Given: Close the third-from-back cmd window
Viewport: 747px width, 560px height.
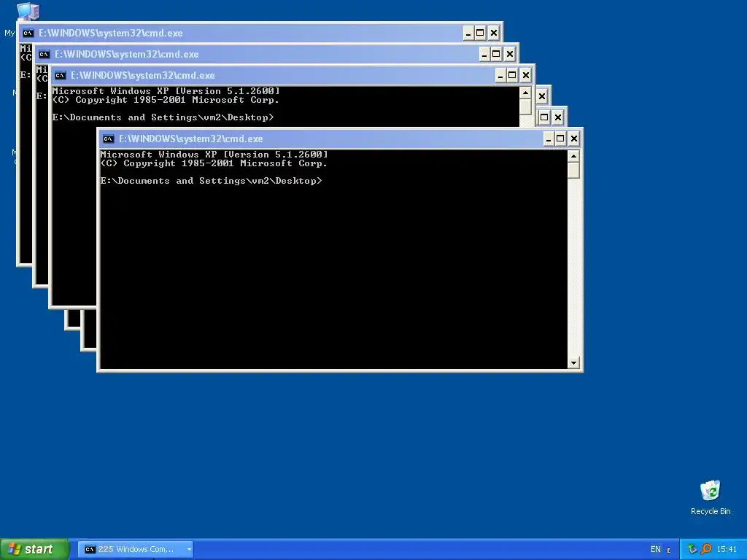Looking at the screenshot, I should tap(526, 75).
